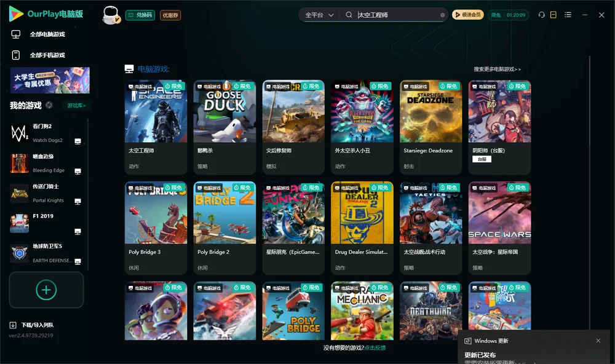This screenshot has width=615, height=364.
Task: Refresh the 我的游戏 list
Action: pyautogui.click(x=49, y=105)
